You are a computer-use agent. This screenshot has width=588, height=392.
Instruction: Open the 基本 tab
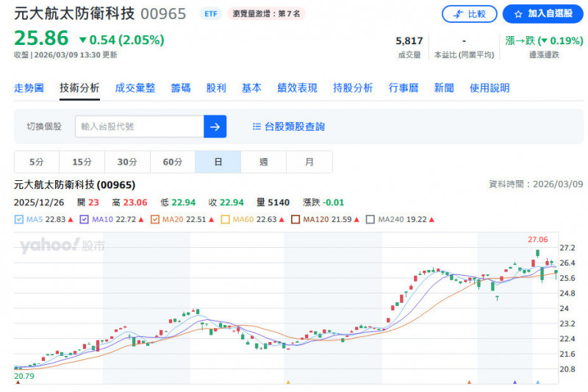click(251, 88)
